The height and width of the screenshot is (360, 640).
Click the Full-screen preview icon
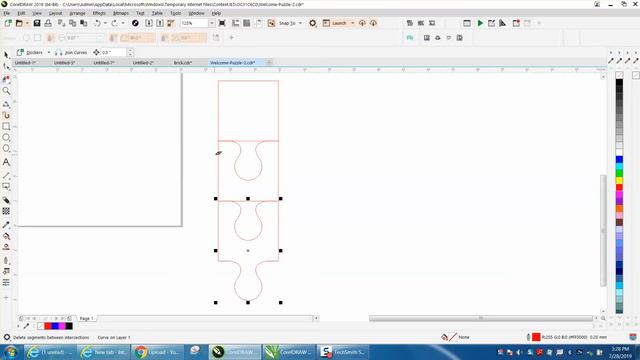coord(222,23)
